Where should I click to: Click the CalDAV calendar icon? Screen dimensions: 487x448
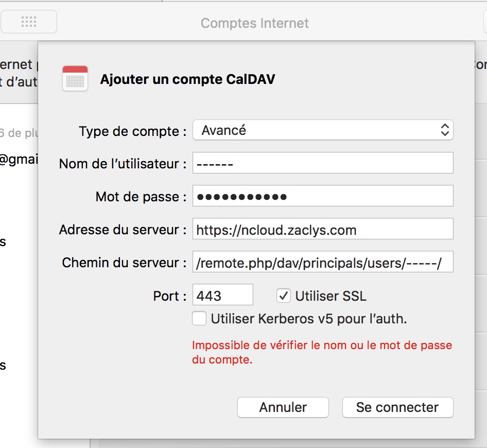(x=75, y=78)
